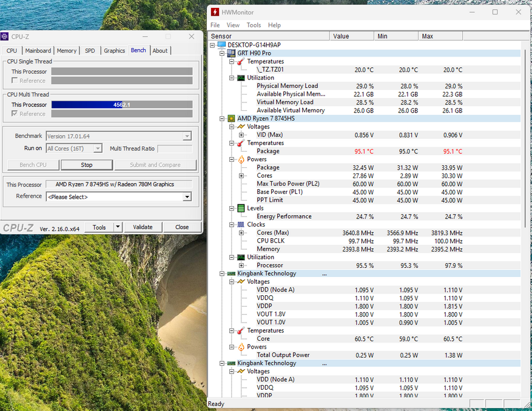Expand the VID (Max) voltage node
The image size is (532, 411).
click(x=241, y=135)
